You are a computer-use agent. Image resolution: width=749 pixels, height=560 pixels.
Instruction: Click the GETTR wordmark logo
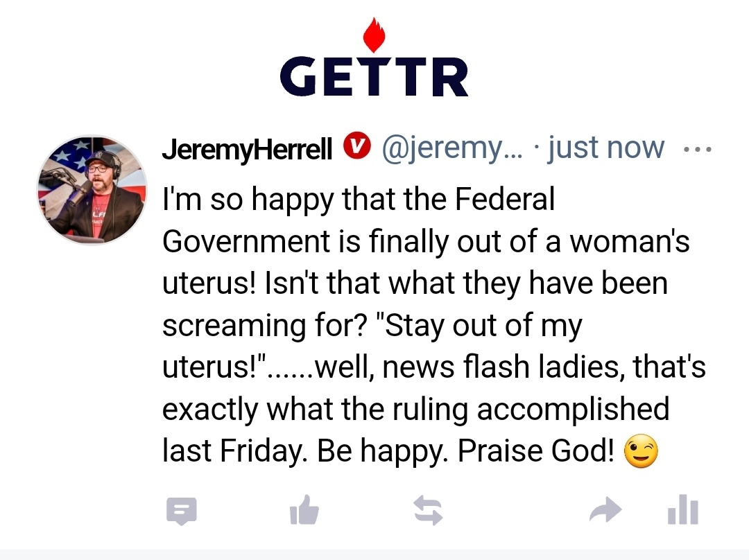(374, 76)
